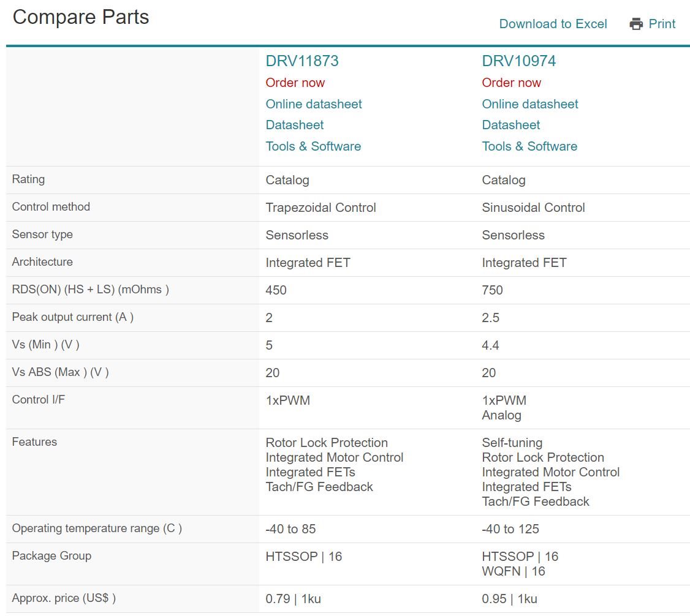This screenshot has width=690, height=616.
Task: Open the Datasheet link under DRV11873
Action: (x=294, y=125)
